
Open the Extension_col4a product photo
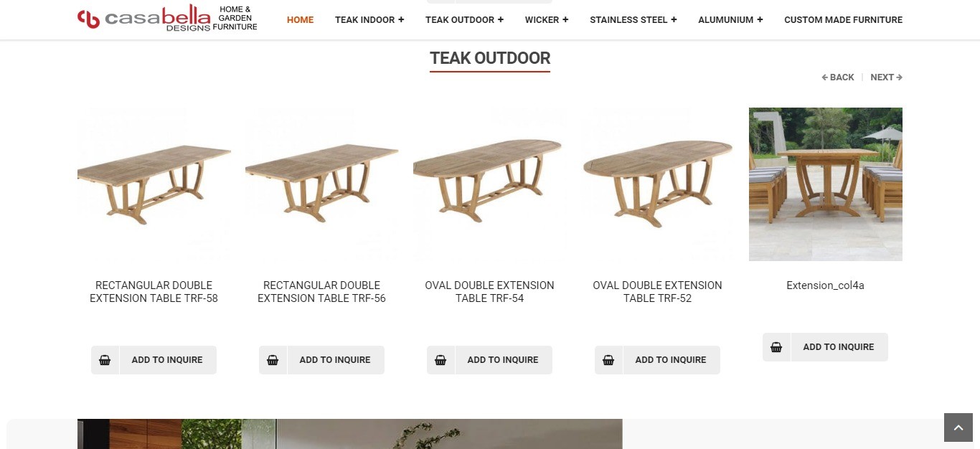(826, 184)
